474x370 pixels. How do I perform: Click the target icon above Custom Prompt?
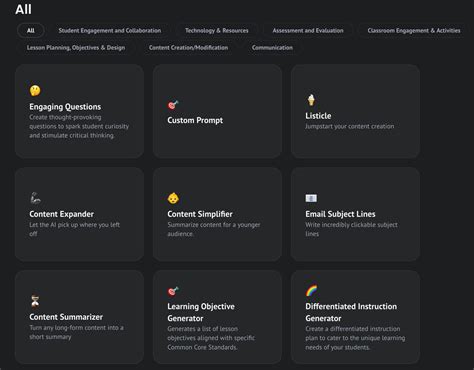(x=173, y=105)
